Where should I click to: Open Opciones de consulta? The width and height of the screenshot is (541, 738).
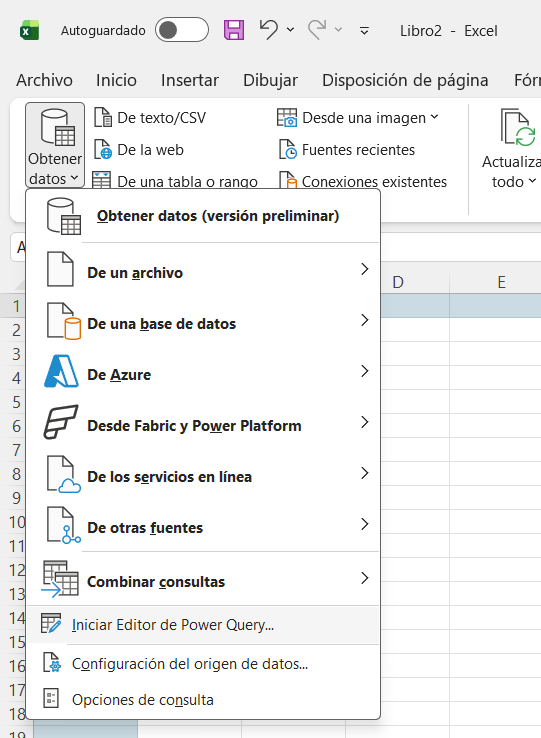203,699
